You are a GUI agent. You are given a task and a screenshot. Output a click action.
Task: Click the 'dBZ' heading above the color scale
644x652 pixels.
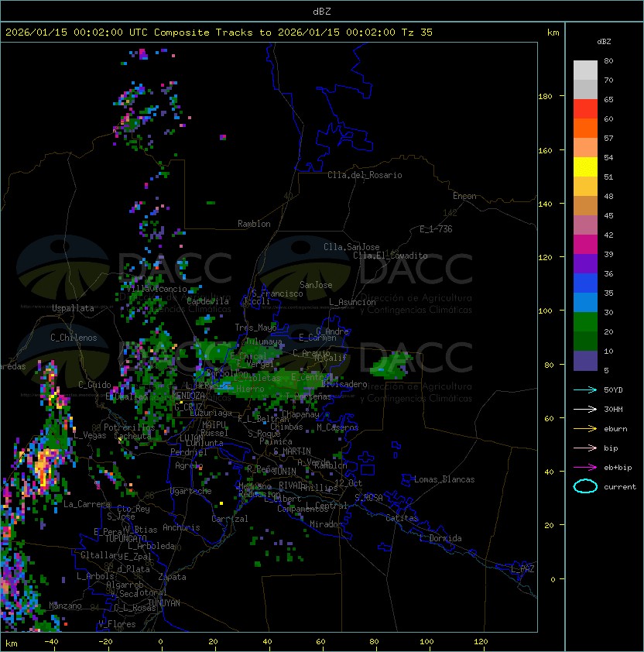(x=604, y=42)
